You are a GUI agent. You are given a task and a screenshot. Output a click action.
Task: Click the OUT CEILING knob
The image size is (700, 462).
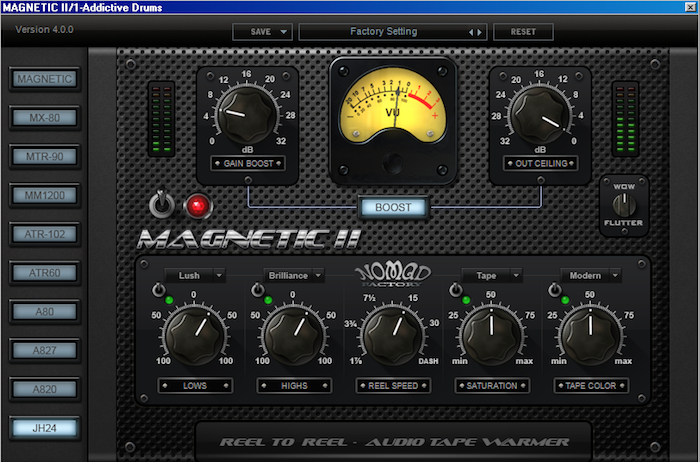tap(540, 114)
